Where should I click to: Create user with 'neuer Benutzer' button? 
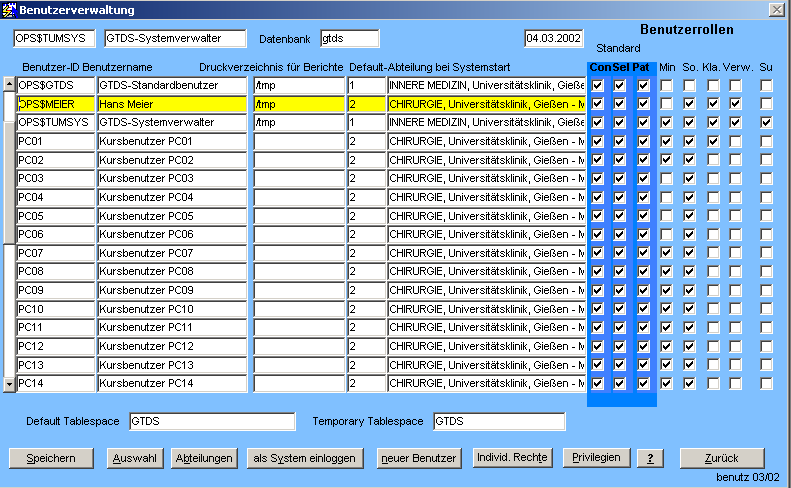(x=418, y=458)
